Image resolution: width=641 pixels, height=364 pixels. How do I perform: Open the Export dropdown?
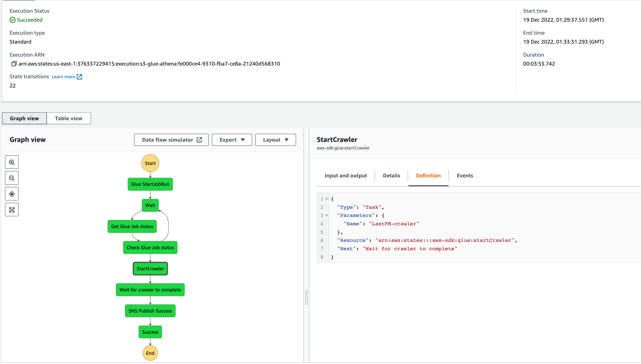click(x=232, y=140)
